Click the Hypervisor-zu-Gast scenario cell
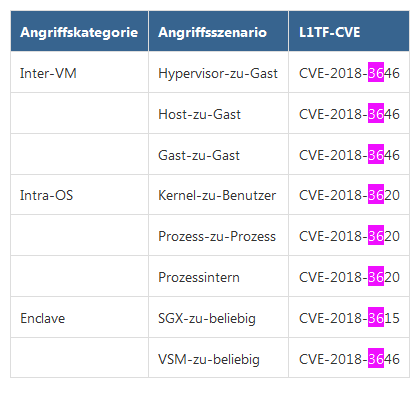414x396 pixels. click(218, 72)
